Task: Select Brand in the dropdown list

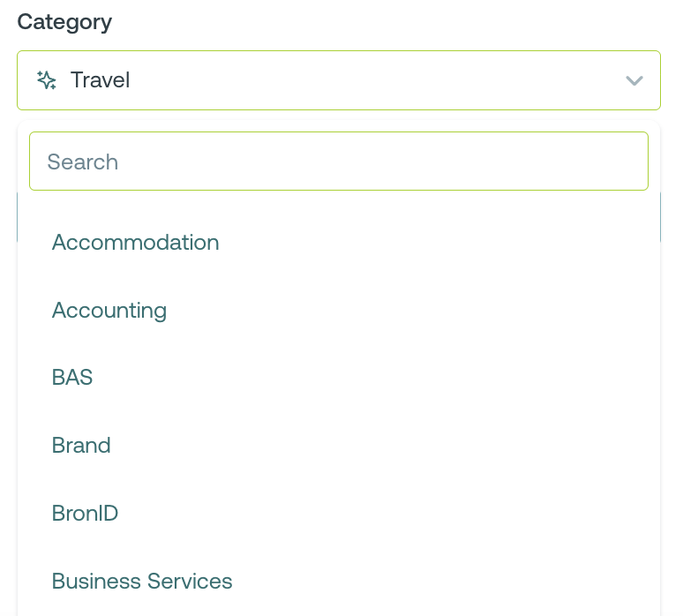Action: 81,445
